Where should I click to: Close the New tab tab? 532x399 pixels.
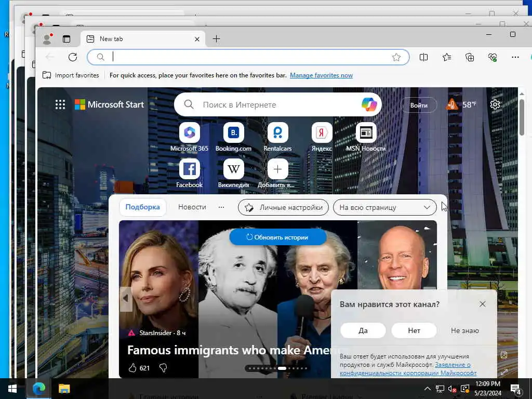[x=197, y=39]
